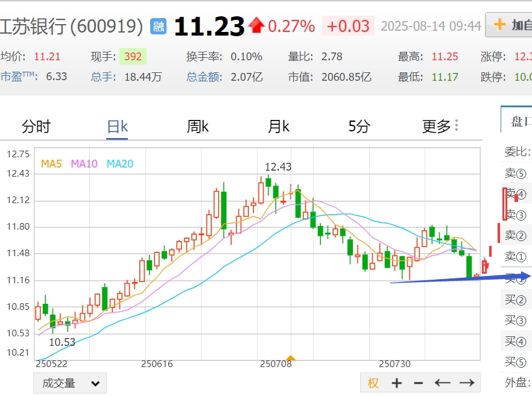This screenshot has height=396, width=532.
Task: Click the 10.53 low price label on chart
Action: (62, 342)
